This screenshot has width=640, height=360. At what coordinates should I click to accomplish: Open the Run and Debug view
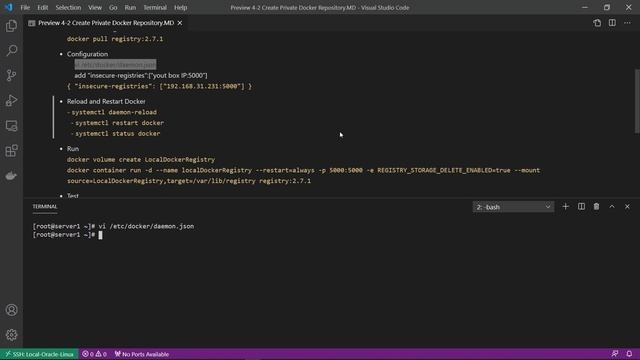coord(11,100)
